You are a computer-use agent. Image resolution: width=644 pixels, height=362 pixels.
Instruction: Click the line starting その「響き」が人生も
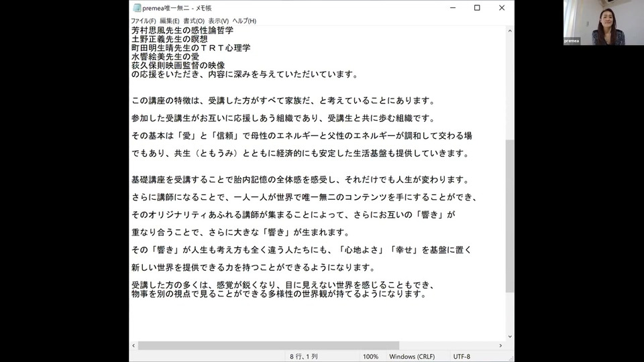point(301,250)
